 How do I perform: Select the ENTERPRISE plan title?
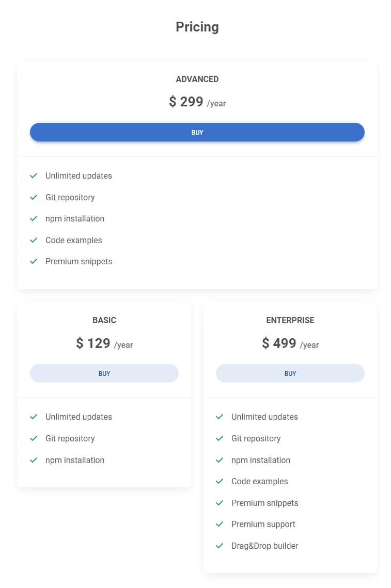(x=290, y=320)
